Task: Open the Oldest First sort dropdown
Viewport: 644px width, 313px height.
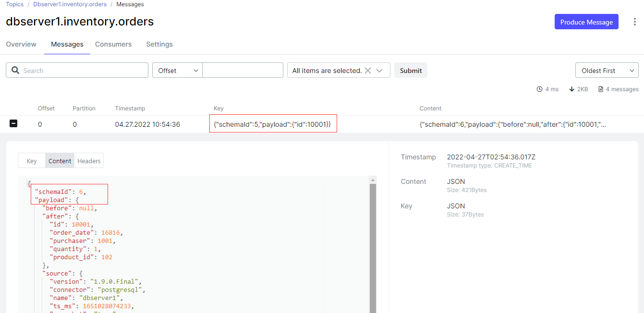Action: tap(607, 70)
